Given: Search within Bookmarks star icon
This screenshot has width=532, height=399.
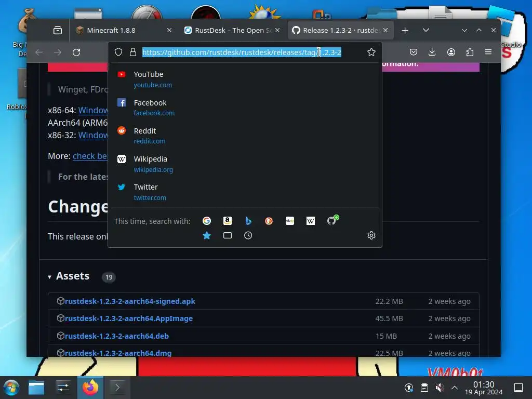Looking at the screenshot, I should [207, 235].
